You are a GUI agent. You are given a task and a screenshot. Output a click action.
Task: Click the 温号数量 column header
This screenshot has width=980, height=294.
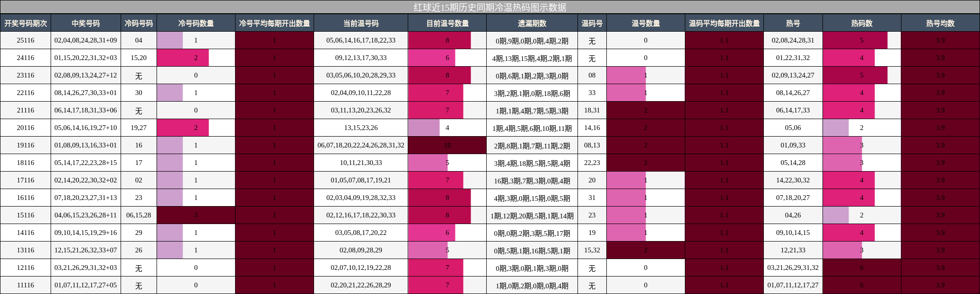[x=646, y=23]
